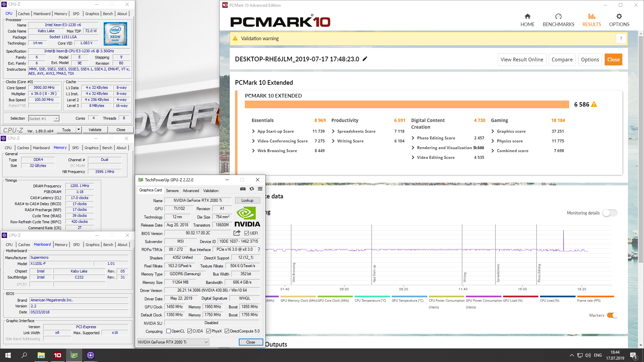The height and width of the screenshot is (362, 644).
Task: Click the NVIDIA logo in GPU-Z
Action: point(248,217)
